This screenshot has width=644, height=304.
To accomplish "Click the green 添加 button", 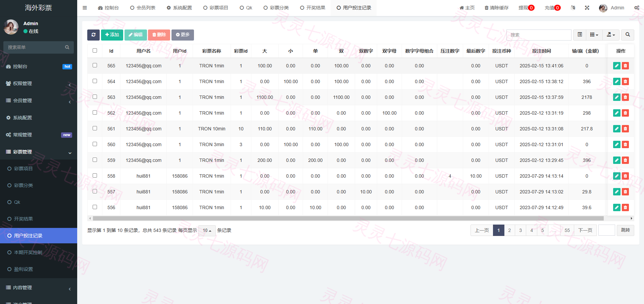I will click(112, 35).
